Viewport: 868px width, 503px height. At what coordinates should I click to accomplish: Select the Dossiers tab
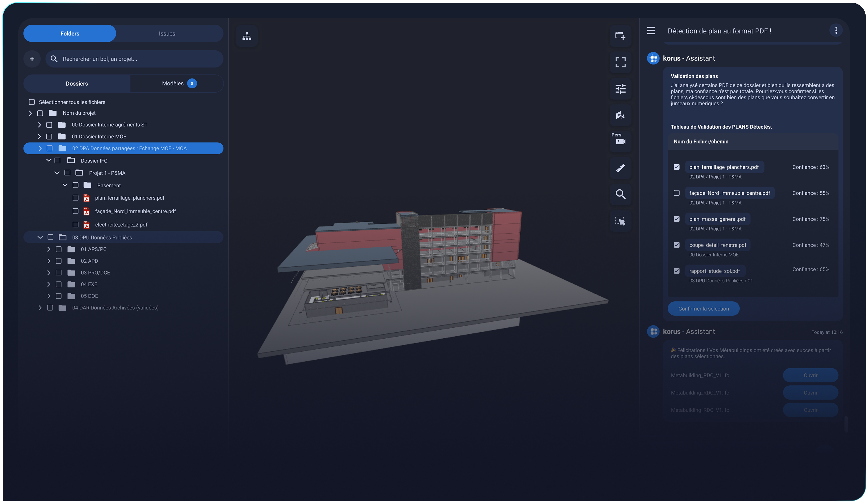point(77,84)
